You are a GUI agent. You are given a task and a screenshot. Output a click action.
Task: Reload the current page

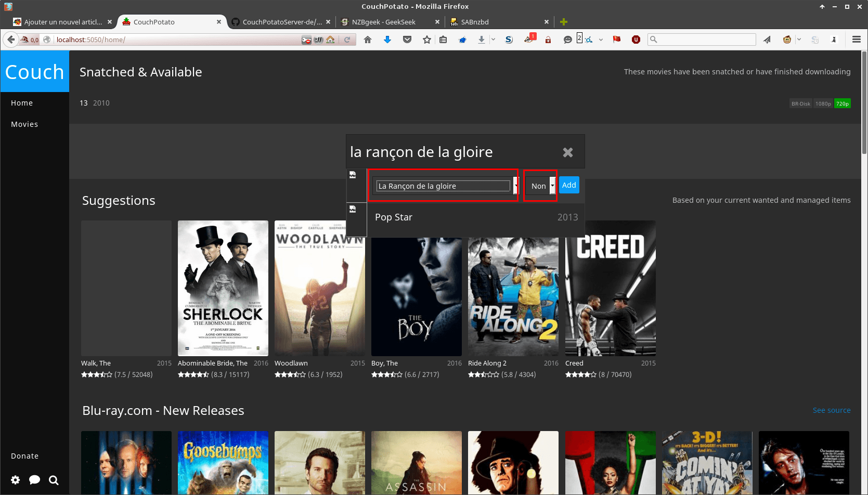point(347,40)
